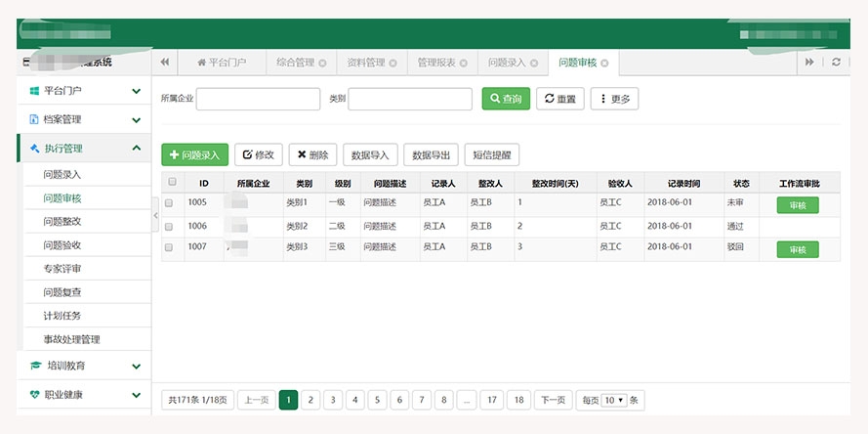
Task: Open 问题整改 in the sidebar menu
Action: pyautogui.click(x=62, y=221)
